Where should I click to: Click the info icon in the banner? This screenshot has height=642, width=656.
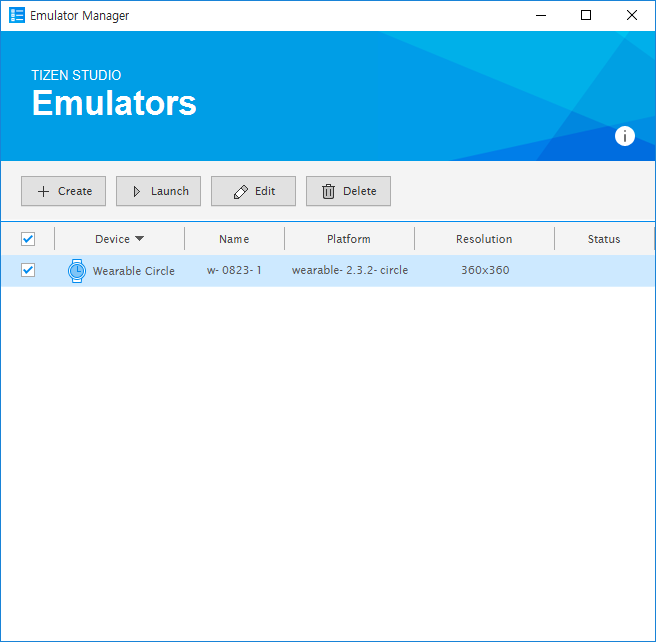point(625,136)
